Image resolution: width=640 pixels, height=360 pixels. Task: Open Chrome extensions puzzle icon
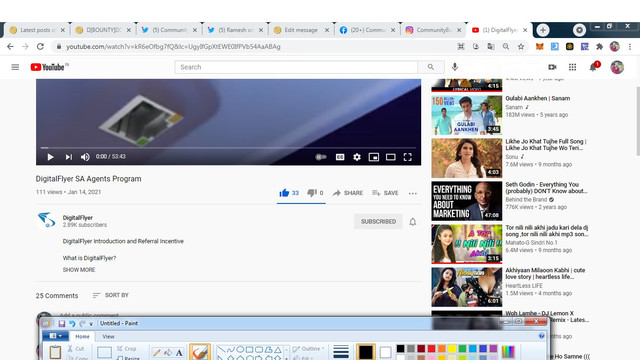(x=599, y=47)
